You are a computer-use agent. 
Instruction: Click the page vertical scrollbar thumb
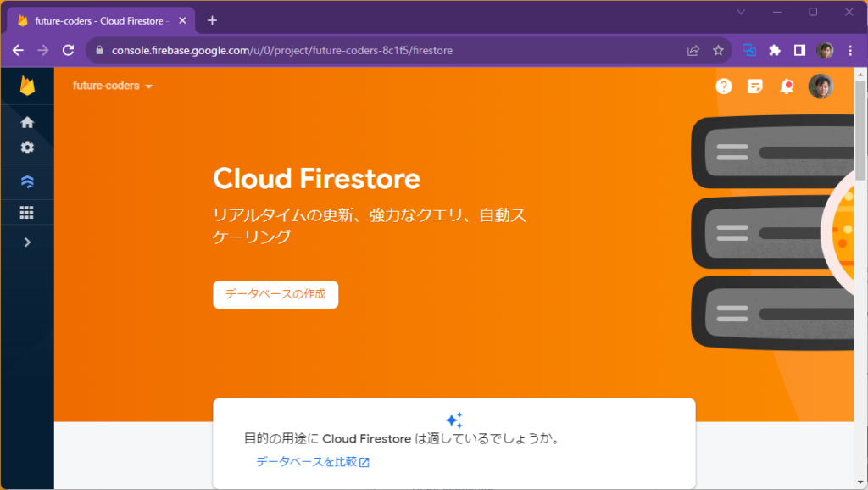tap(860, 130)
